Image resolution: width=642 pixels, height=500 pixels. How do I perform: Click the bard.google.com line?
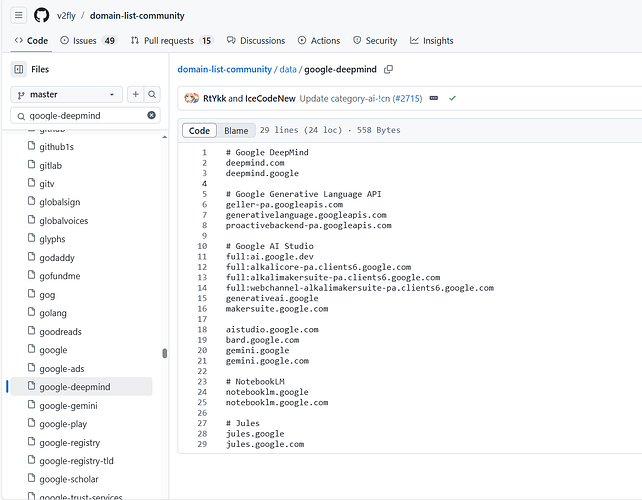(x=262, y=340)
